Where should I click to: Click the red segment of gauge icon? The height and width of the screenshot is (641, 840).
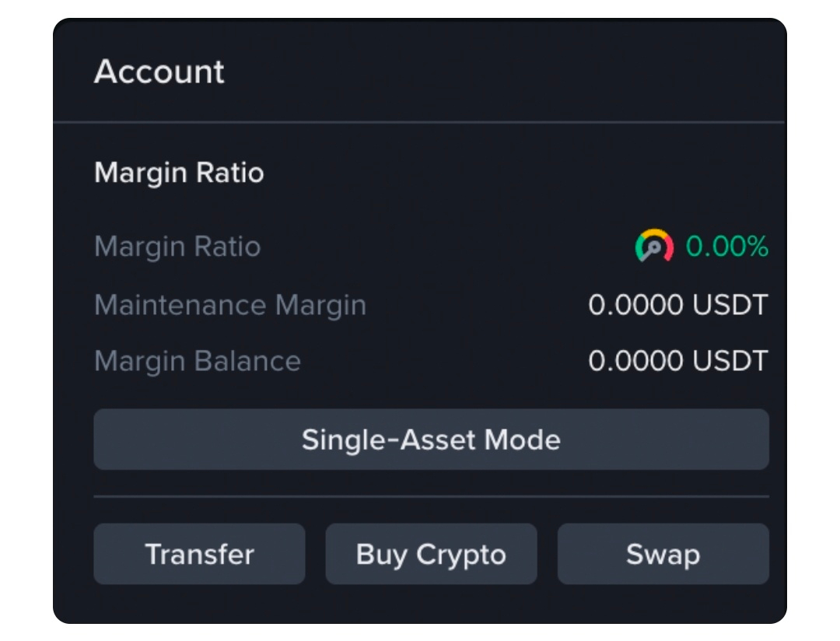click(669, 247)
